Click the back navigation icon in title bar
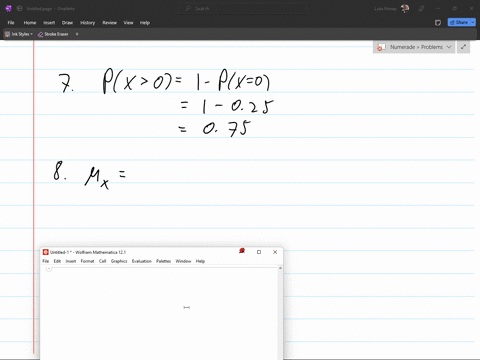This screenshot has width=480, height=360. click(x=20, y=8)
